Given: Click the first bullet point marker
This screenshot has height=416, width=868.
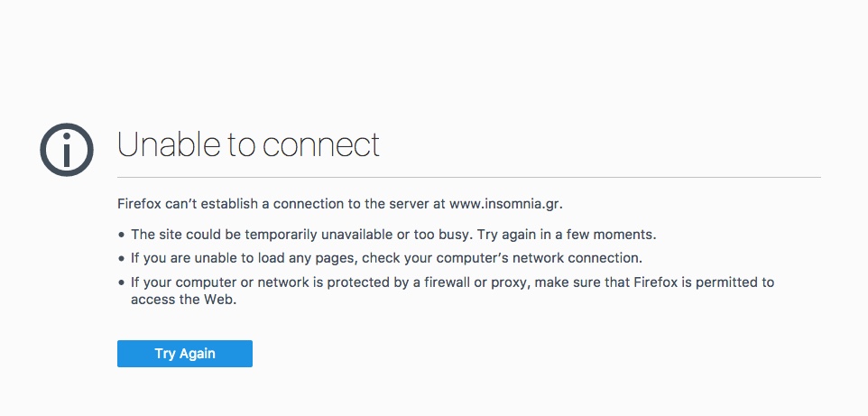Looking at the screenshot, I should tap(122, 235).
